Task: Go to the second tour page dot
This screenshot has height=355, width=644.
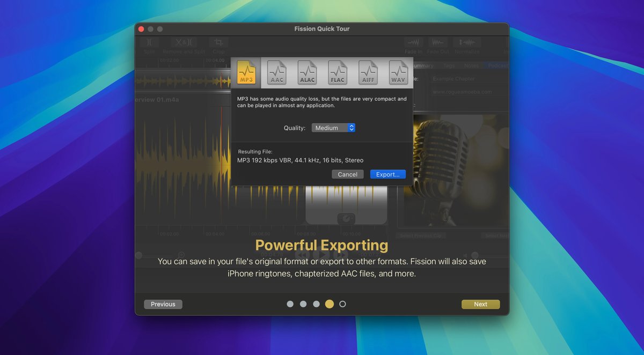Action: coord(303,304)
